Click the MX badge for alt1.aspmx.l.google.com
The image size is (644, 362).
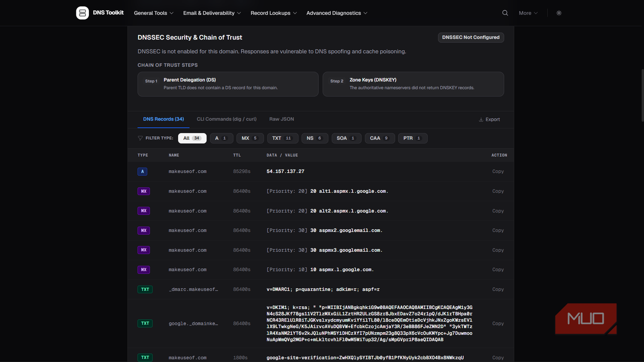click(x=144, y=191)
